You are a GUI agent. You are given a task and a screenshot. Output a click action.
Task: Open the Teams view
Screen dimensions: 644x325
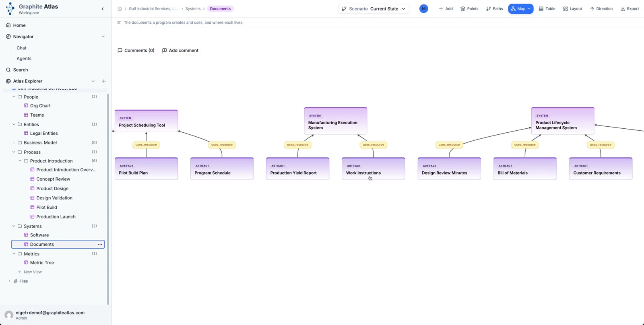(x=37, y=115)
